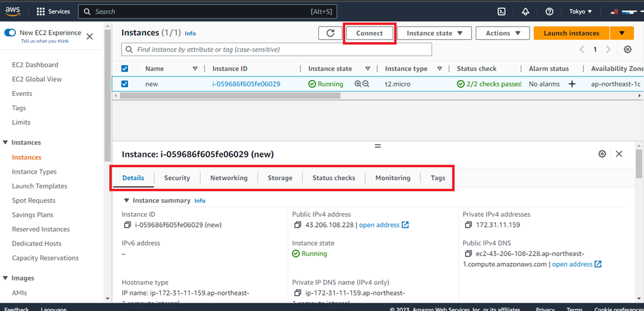Image resolution: width=644 pixels, height=311 pixels.
Task: Open the Instance state dropdown
Action: click(434, 33)
